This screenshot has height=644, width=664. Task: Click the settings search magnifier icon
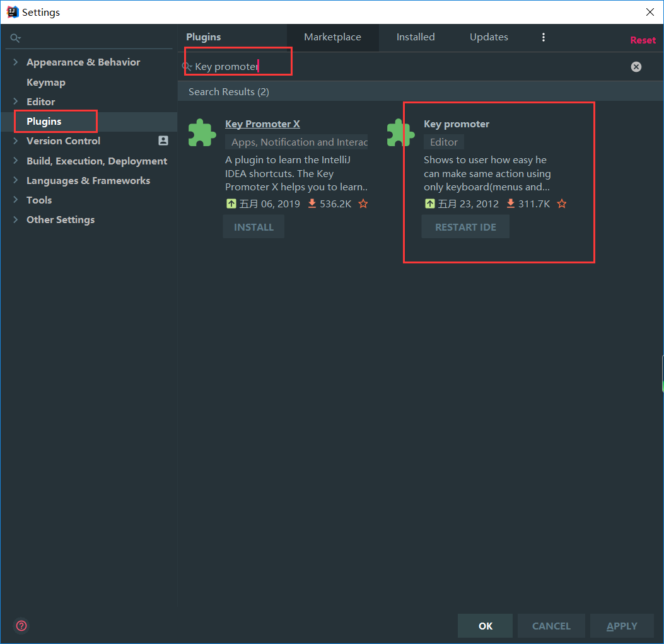click(15, 38)
